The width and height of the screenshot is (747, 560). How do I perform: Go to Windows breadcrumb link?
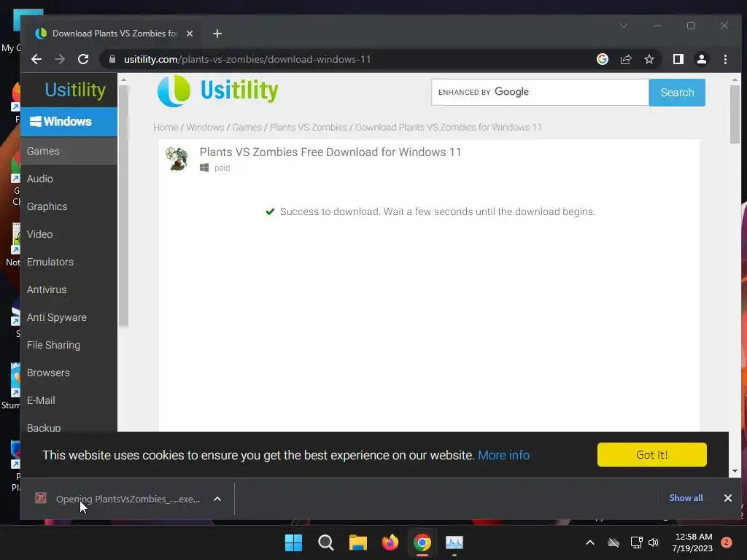205,127
